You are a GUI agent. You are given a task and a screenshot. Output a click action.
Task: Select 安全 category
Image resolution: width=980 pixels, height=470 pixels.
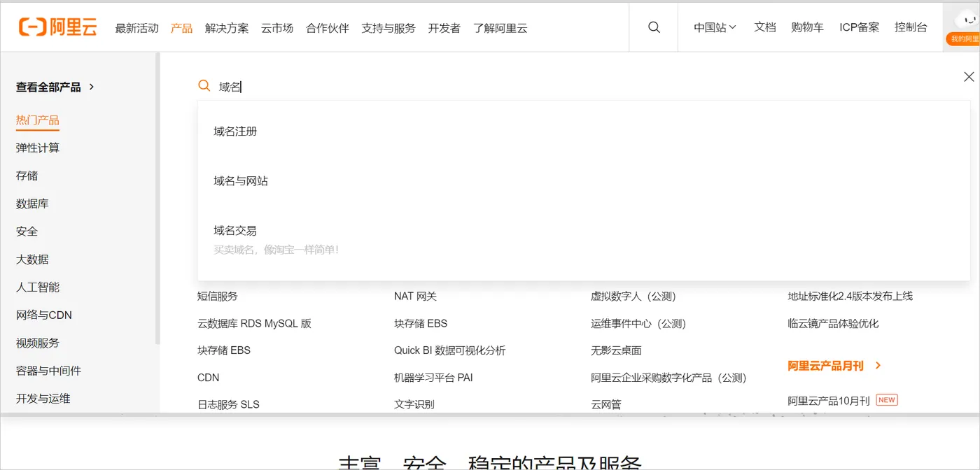[x=27, y=232]
